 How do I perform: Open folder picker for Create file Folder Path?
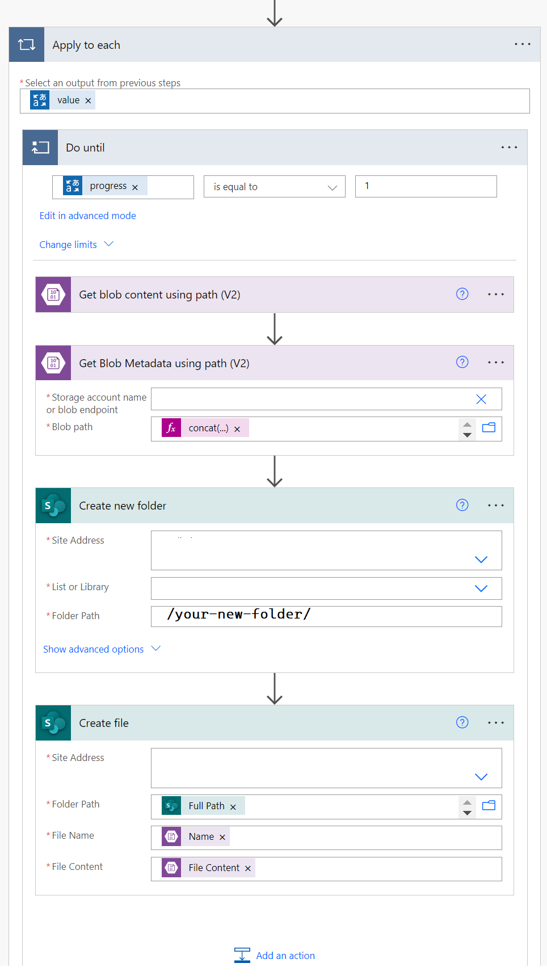(x=489, y=805)
